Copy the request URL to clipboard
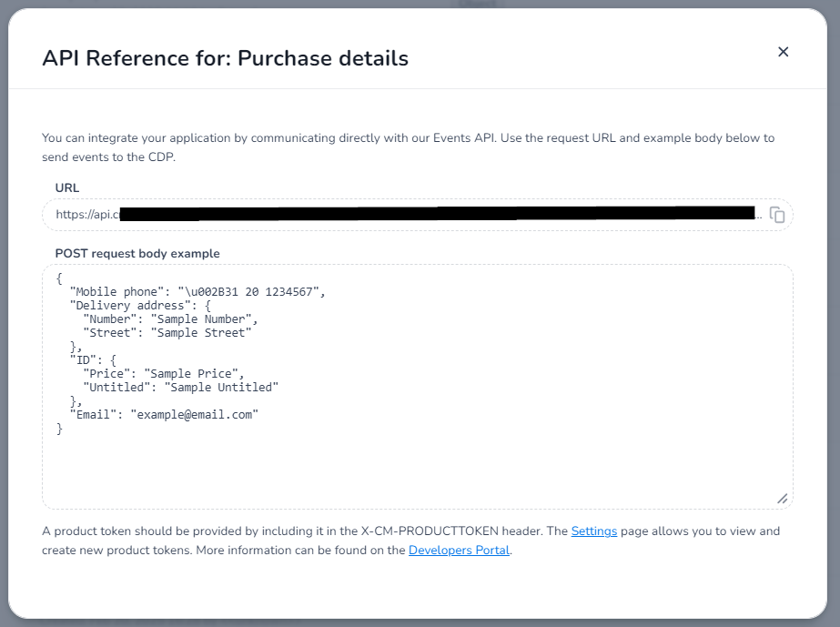The width and height of the screenshot is (840, 627). point(777,215)
